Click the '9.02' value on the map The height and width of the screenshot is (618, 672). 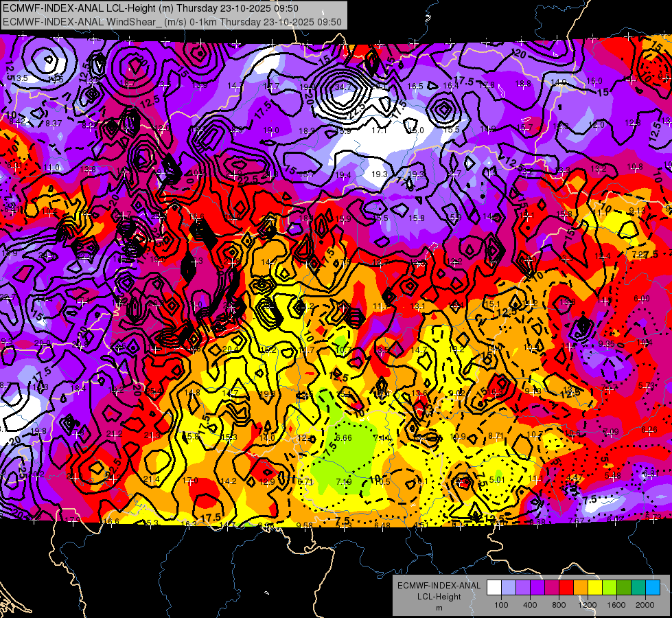click(456, 393)
